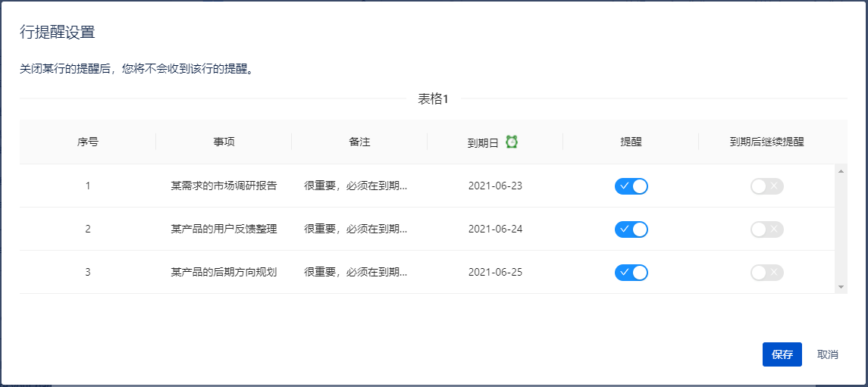Click the table scrollbar down arrow
This screenshot has width=868, height=387.
click(841, 287)
